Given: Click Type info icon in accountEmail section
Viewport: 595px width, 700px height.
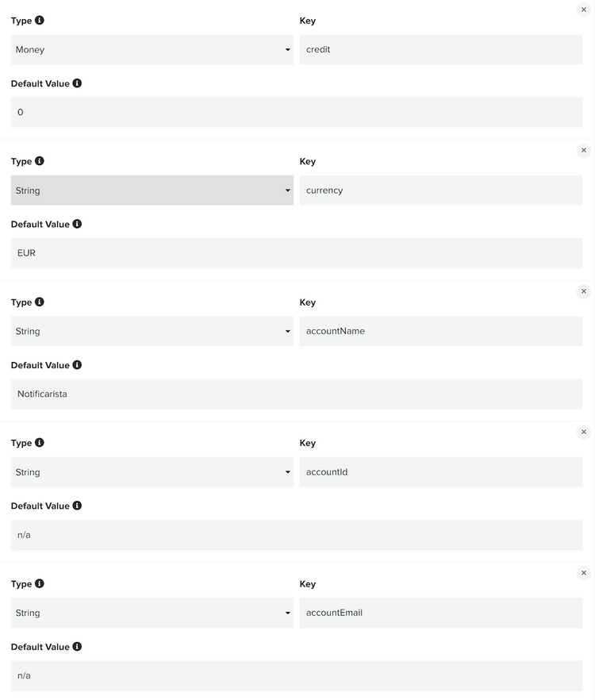Looking at the screenshot, I should (40, 584).
